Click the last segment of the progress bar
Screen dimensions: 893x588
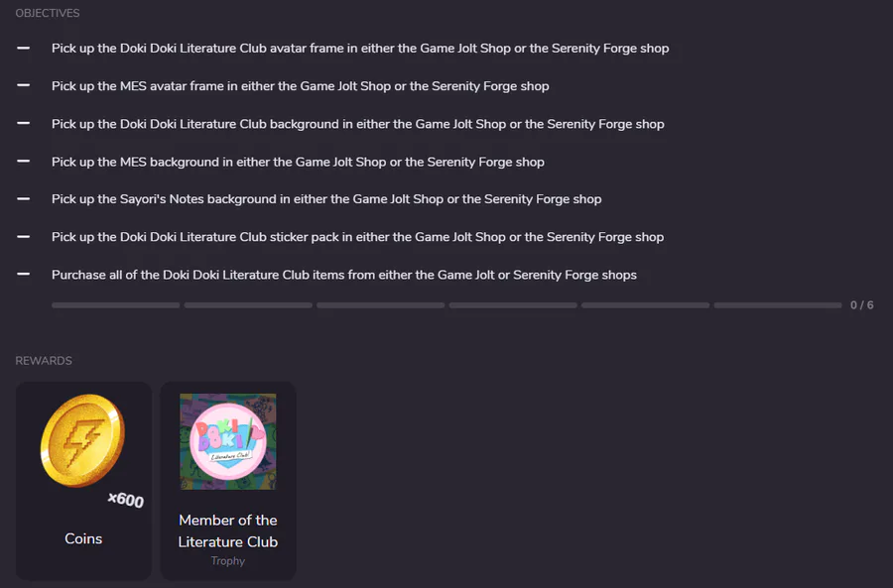(x=778, y=305)
